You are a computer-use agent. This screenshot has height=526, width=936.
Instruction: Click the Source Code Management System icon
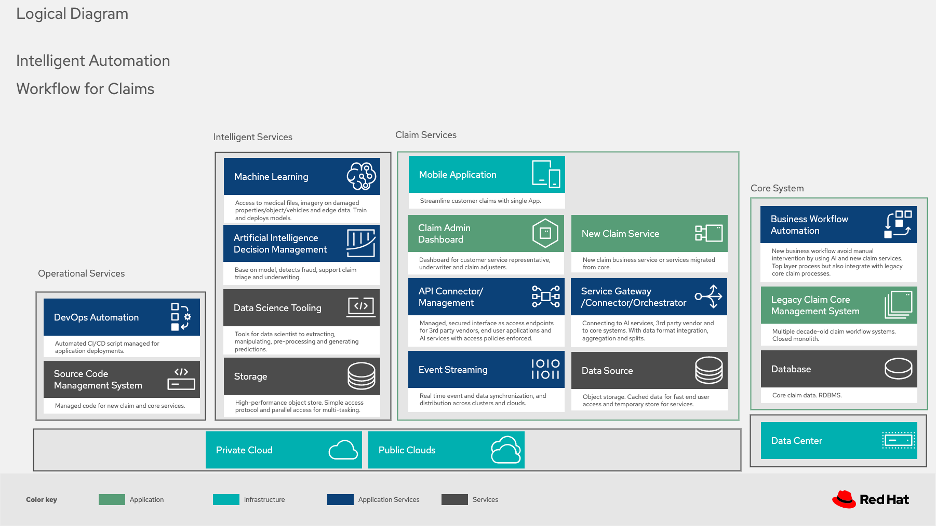(x=181, y=379)
